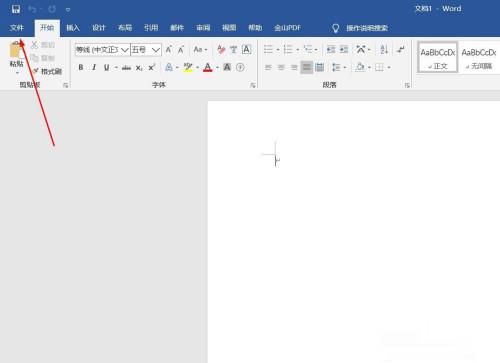Viewport: 500px width, 363px height.
Task: Click the Clear All Formatting icon
Action: [x=221, y=50]
